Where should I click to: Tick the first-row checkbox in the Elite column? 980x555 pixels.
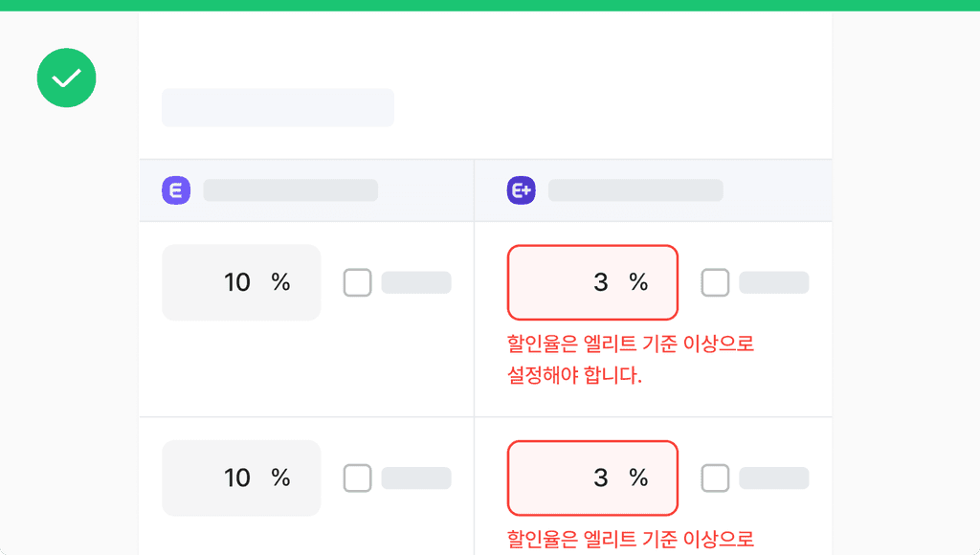pos(357,282)
